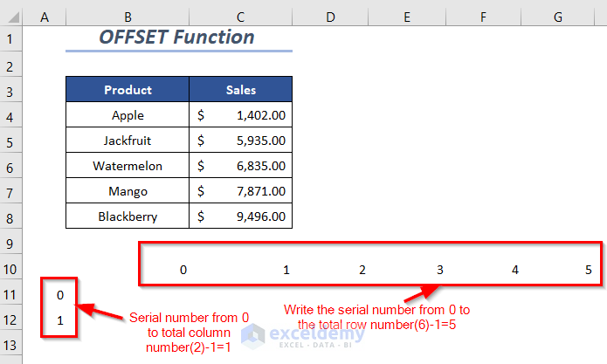Select column E header
This screenshot has width=607, height=364.
coord(407,17)
